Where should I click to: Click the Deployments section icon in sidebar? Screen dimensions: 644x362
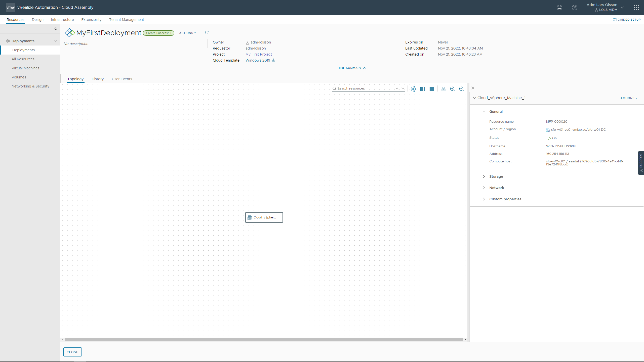(x=8, y=41)
